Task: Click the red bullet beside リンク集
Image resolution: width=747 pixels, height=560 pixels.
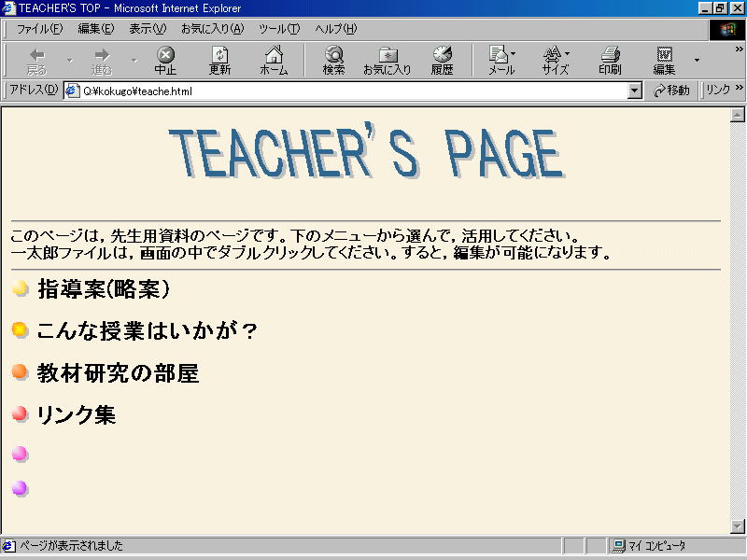Action: pyautogui.click(x=20, y=413)
